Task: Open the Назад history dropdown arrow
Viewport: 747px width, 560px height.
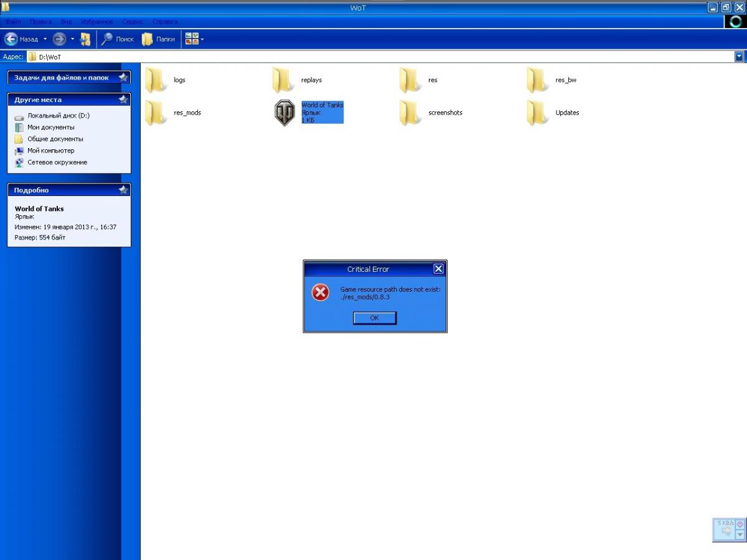Action: 45,39
